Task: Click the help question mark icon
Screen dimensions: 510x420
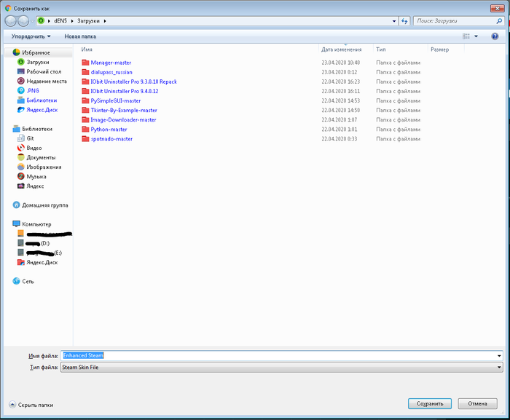Action: [495, 36]
